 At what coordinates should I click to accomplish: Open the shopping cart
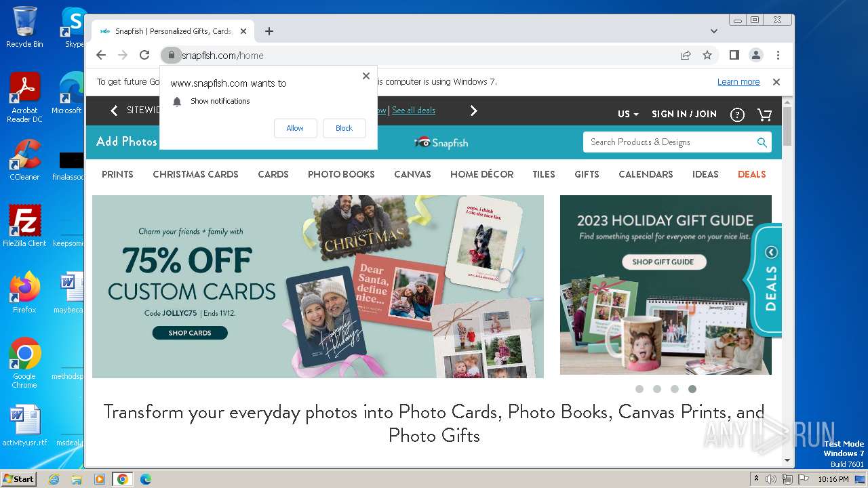coord(765,115)
